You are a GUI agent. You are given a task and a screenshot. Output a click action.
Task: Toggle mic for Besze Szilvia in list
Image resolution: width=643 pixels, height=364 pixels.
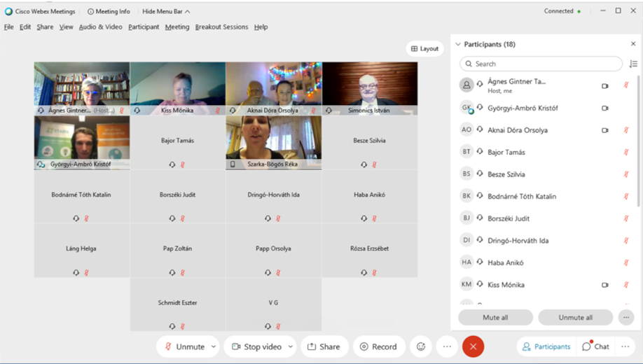626,174
